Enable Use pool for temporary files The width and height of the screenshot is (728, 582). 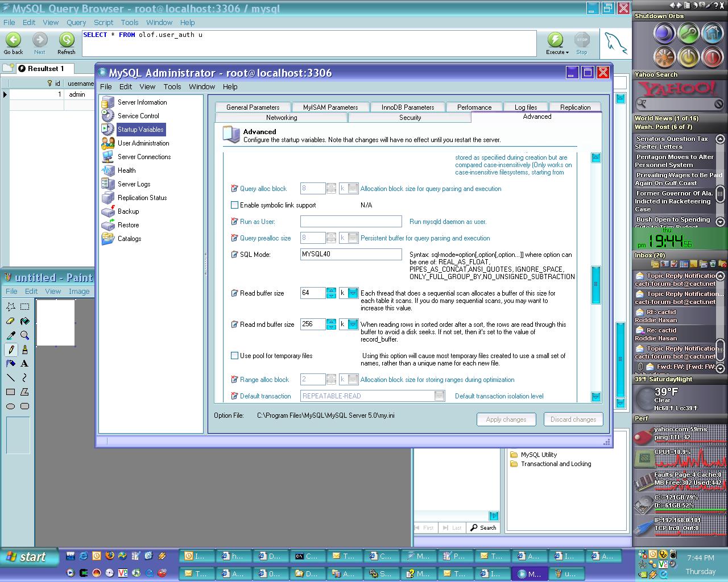coord(234,356)
